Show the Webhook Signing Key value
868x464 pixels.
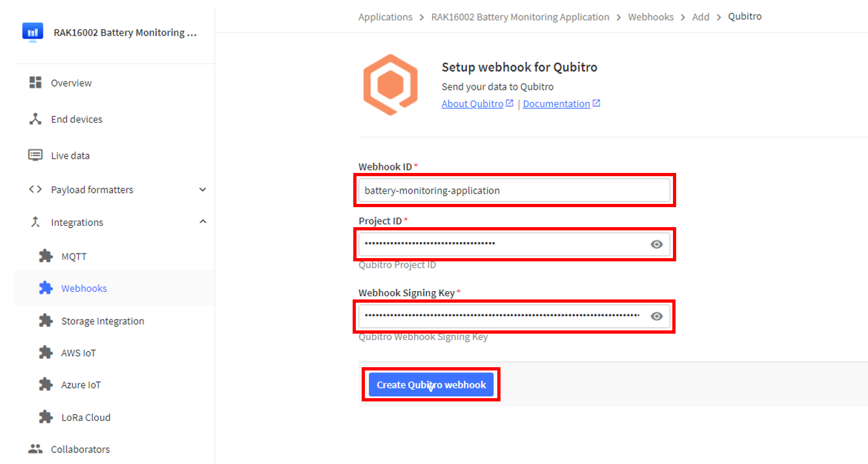(657, 316)
